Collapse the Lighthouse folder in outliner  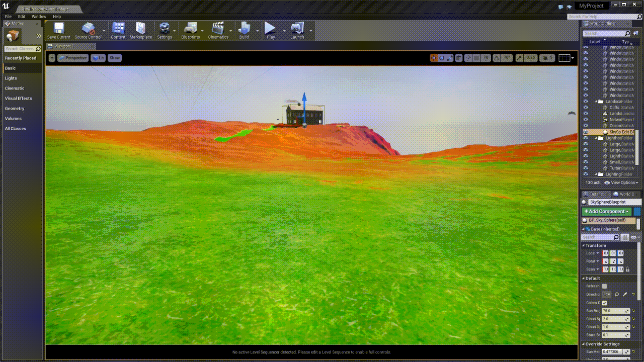tap(596, 138)
